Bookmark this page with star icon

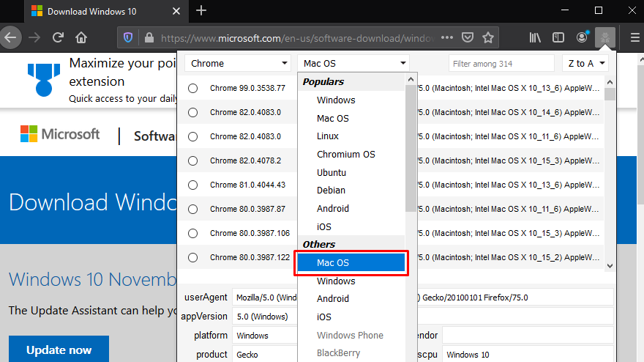[x=488, y=38]
